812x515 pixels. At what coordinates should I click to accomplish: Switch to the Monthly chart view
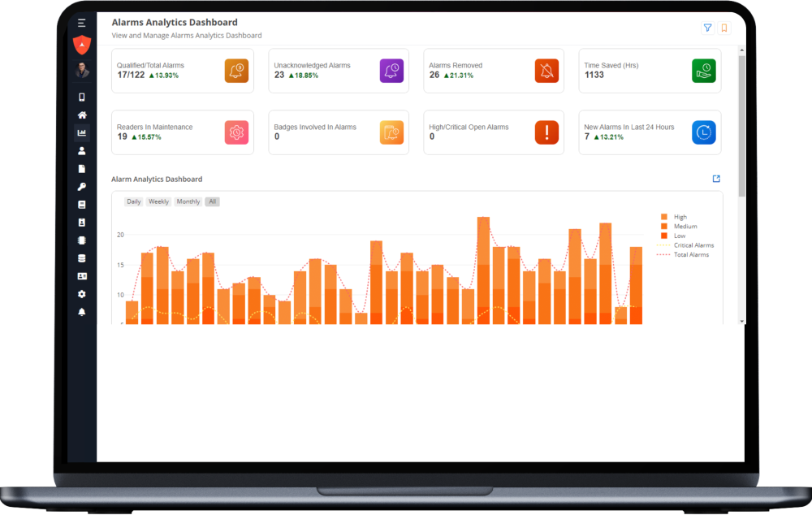tap(188, 201)
